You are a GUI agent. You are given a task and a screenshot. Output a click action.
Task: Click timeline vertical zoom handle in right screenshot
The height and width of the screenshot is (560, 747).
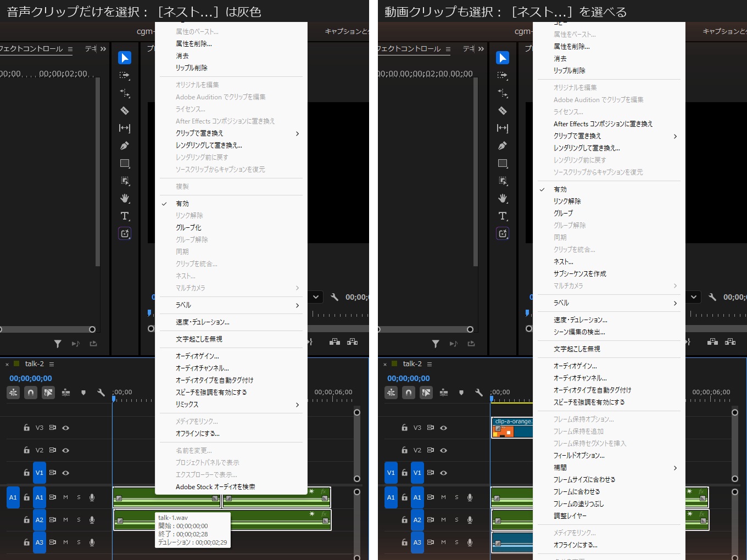coord(735,412)
